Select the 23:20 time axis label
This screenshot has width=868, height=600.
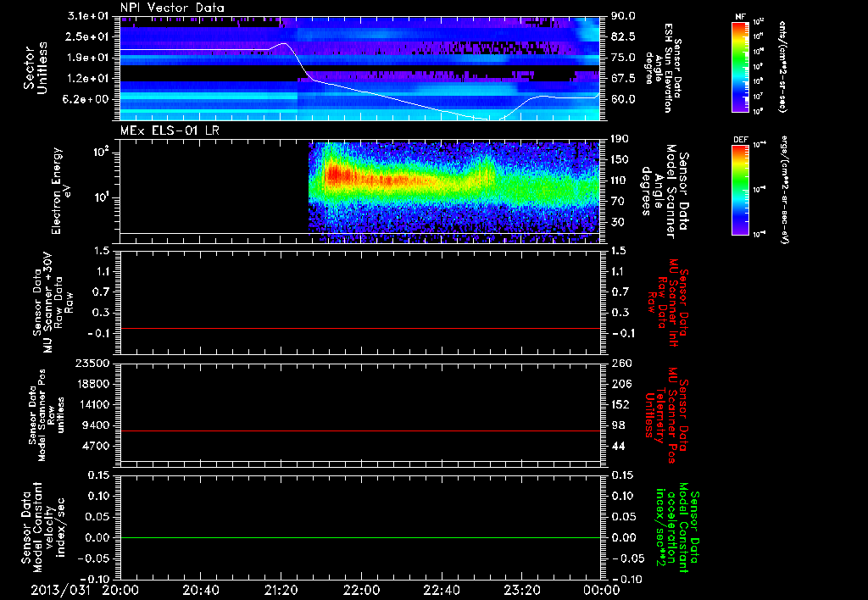521,589
